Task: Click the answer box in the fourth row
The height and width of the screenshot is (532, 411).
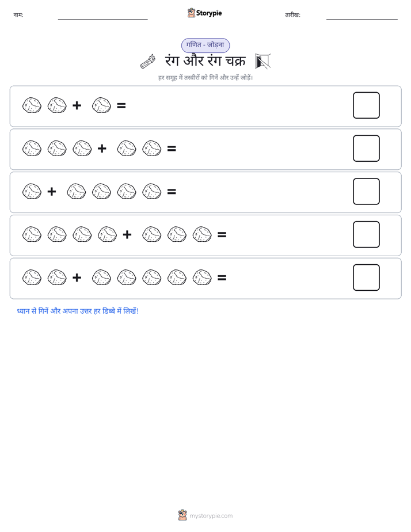Action: [x=366, y=234]
